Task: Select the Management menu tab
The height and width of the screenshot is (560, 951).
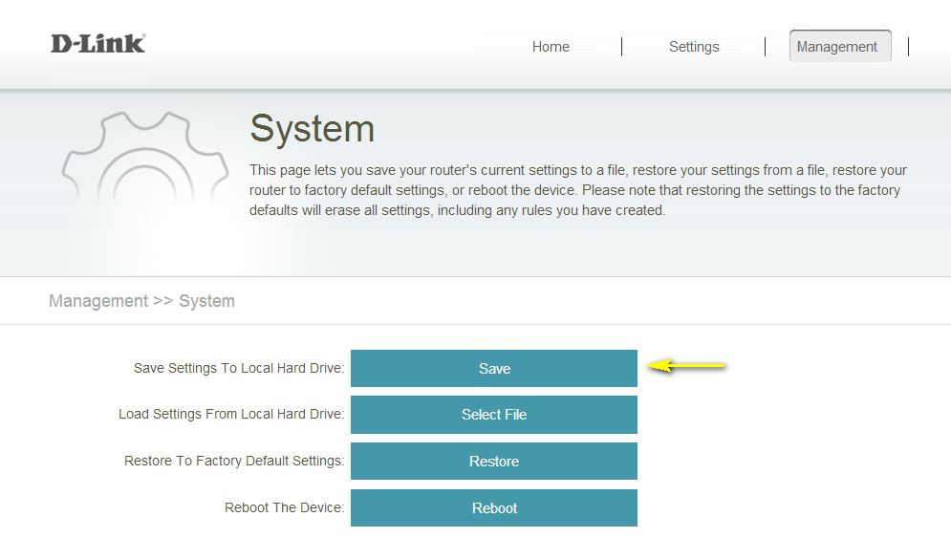Action: pyautogui.click(x=837, y=47)
